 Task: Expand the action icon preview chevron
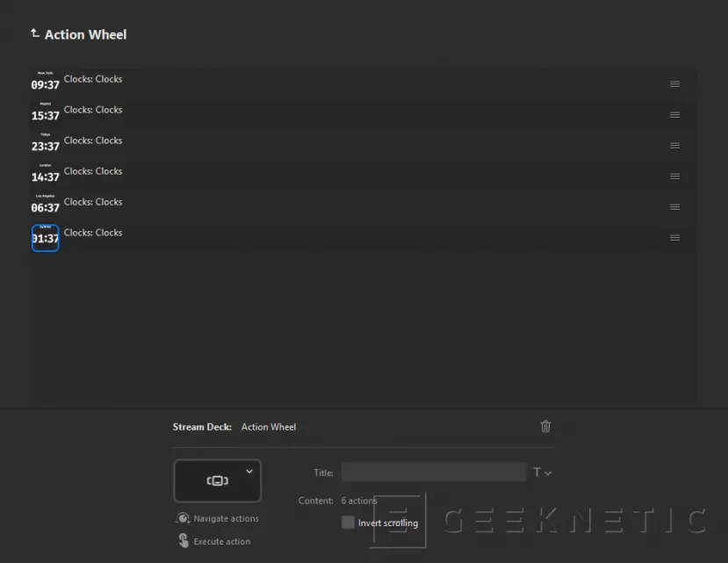tap(249, 472)
